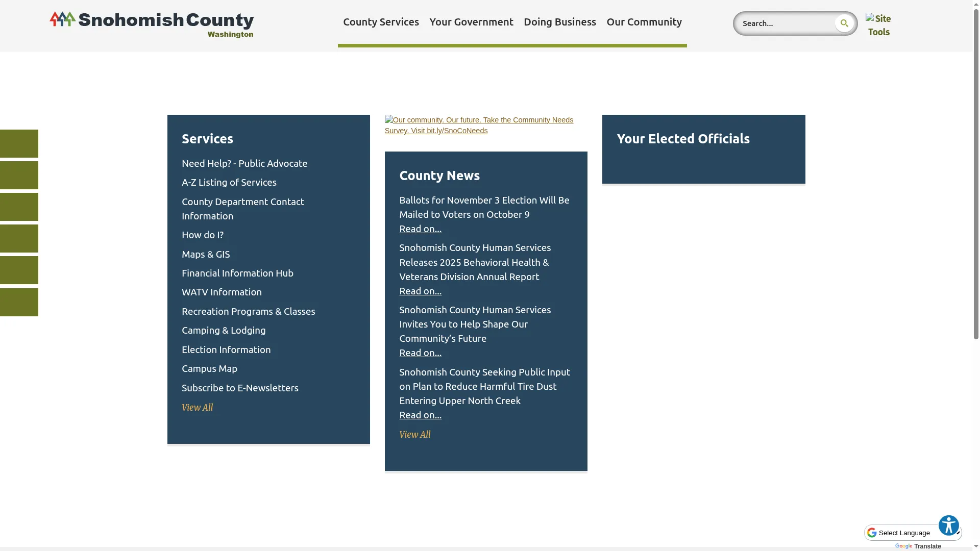980x551 pixels.
Task: Open Subscribe to E-Newsletters link
Action: pyautogui.click(x=240, y=388)
